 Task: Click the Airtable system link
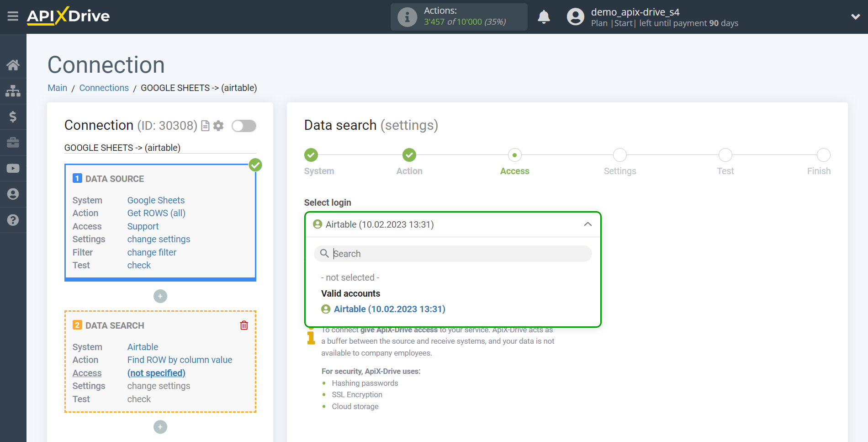pos(143,347)
